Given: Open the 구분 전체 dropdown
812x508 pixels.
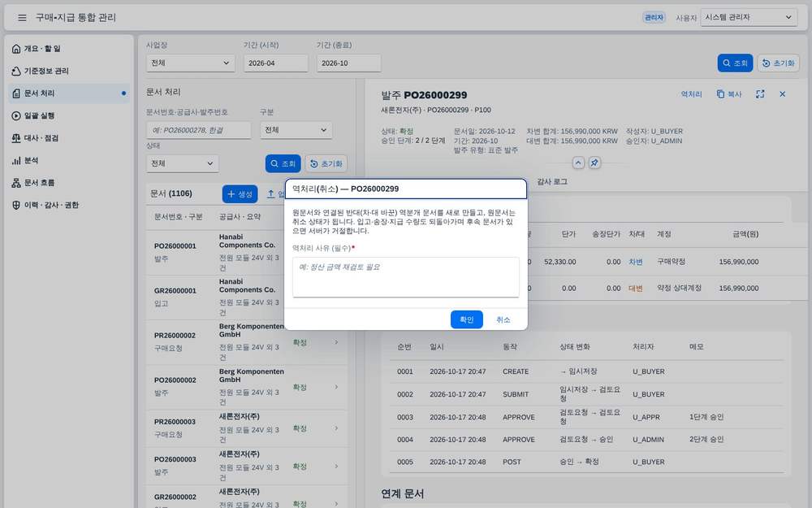Looking at the screenshot, I should (x=296, y=130).
